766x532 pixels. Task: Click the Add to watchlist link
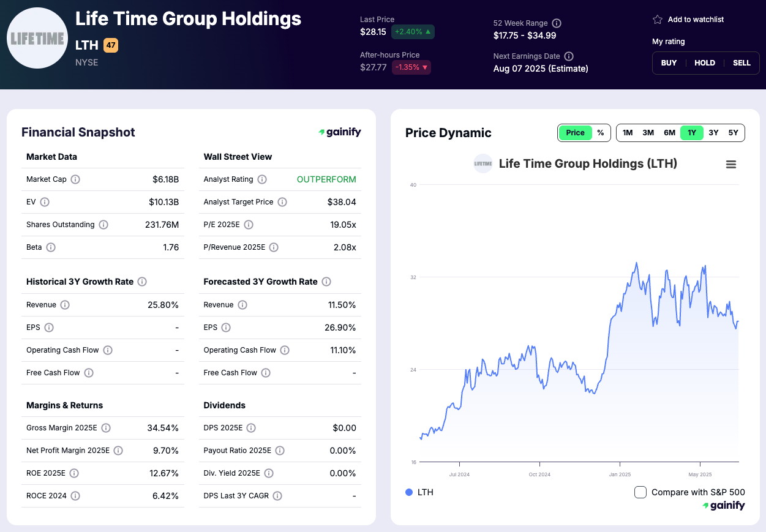click(x=696, y=20)
